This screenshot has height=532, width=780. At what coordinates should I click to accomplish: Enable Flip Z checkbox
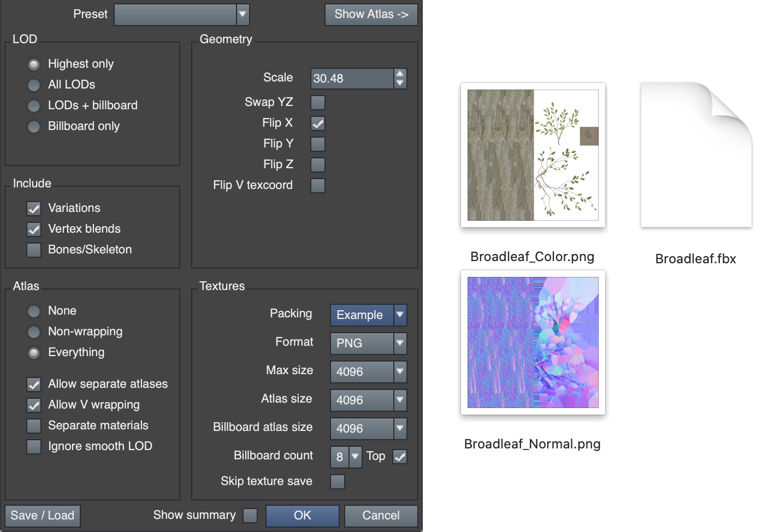(x=318, y=165)
